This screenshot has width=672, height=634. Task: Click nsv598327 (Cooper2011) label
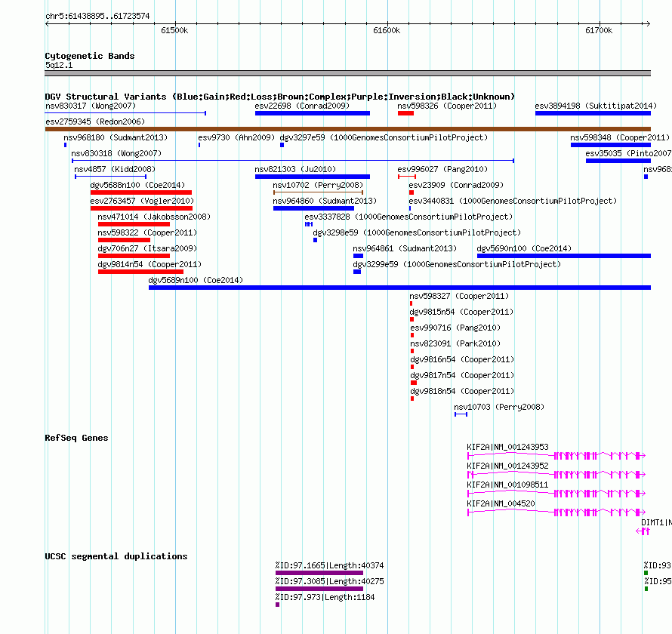click(x=459, y=296)
